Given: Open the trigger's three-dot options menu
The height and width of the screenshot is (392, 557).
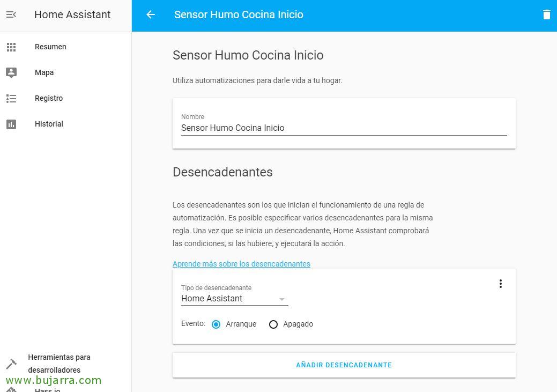Looking at the screenshot, I should pyautogui.click(x=501, y=284).
